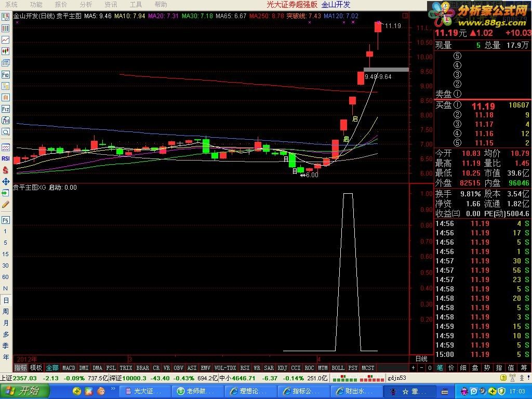
Task: Click the tree structure sector icon
Action: tap(6, 86)
